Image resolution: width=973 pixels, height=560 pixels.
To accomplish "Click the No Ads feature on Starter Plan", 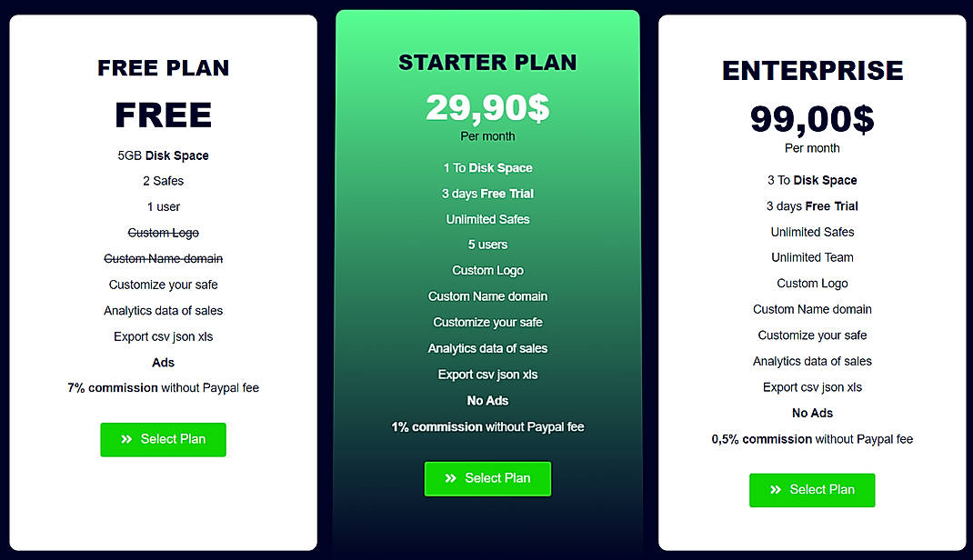I will click(487, 400).
